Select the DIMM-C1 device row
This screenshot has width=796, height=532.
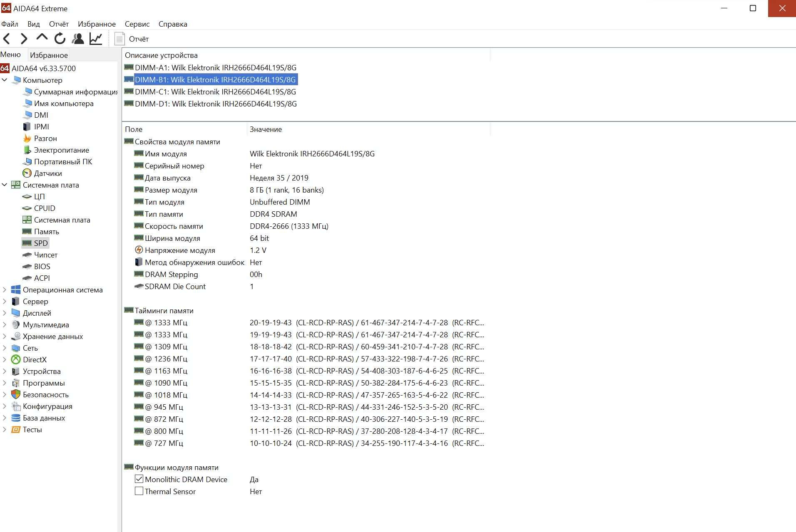point(211,92)
